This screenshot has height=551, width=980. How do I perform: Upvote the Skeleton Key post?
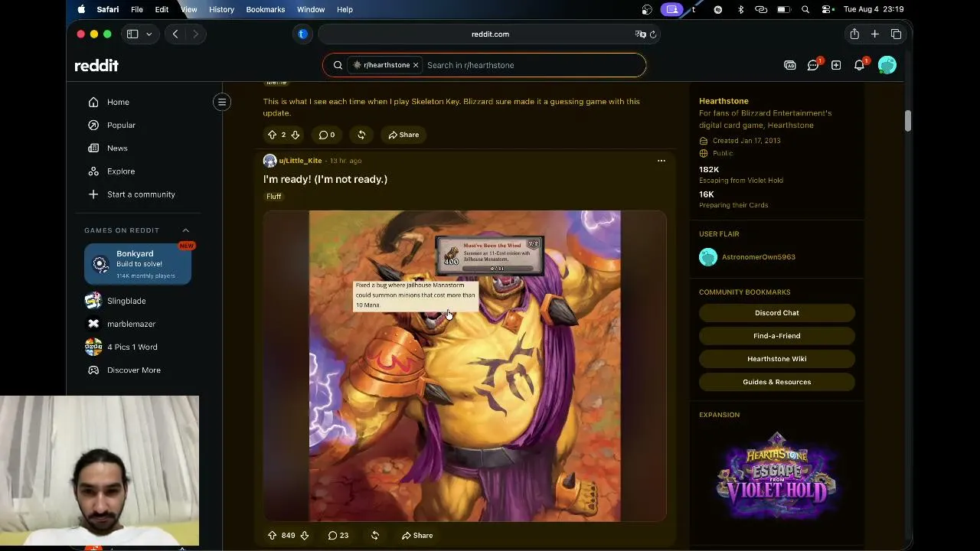pos(272,135)
